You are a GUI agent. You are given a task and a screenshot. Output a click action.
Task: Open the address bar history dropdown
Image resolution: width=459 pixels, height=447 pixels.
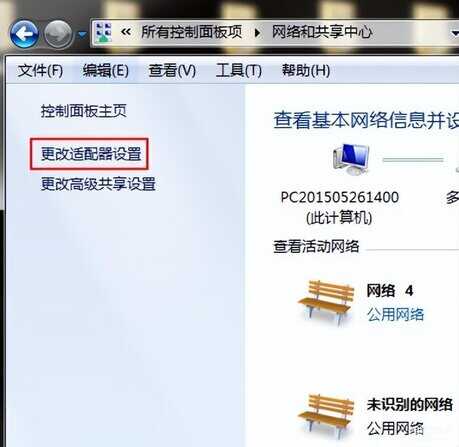(455, 33)
